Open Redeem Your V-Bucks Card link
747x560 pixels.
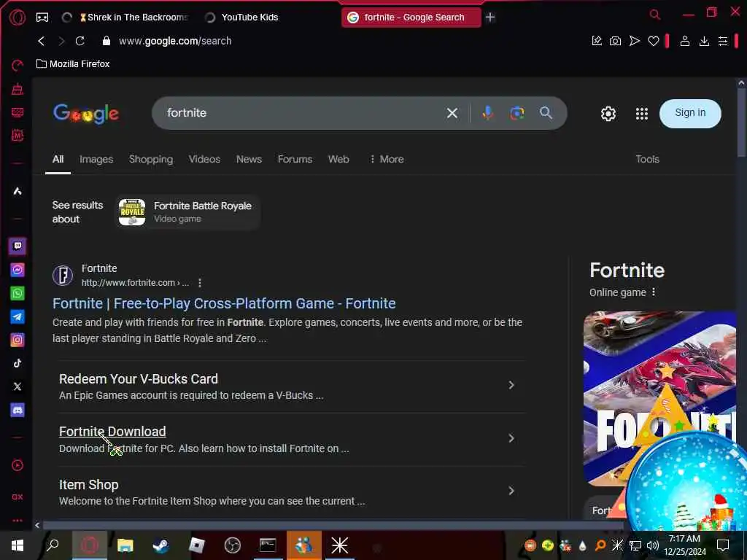[x=138, y=379]
